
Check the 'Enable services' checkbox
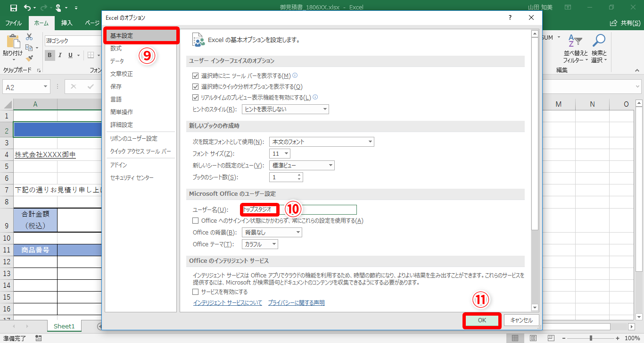pos(196,292)
